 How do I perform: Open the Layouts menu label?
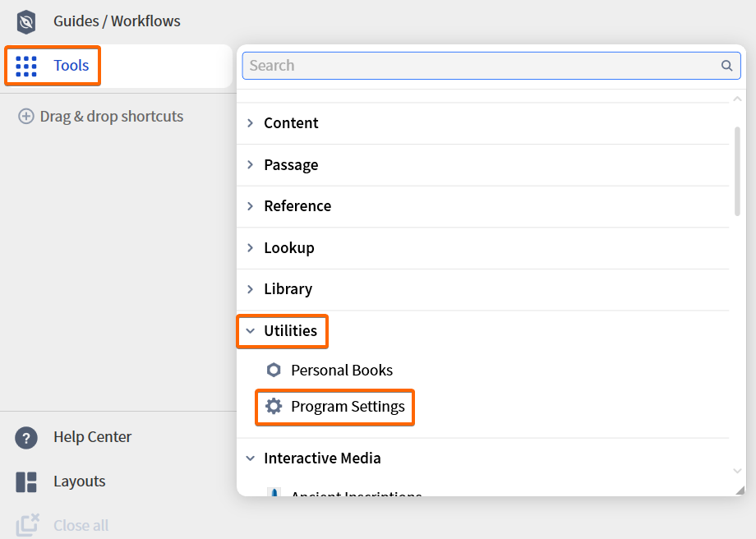click(80, 481)
